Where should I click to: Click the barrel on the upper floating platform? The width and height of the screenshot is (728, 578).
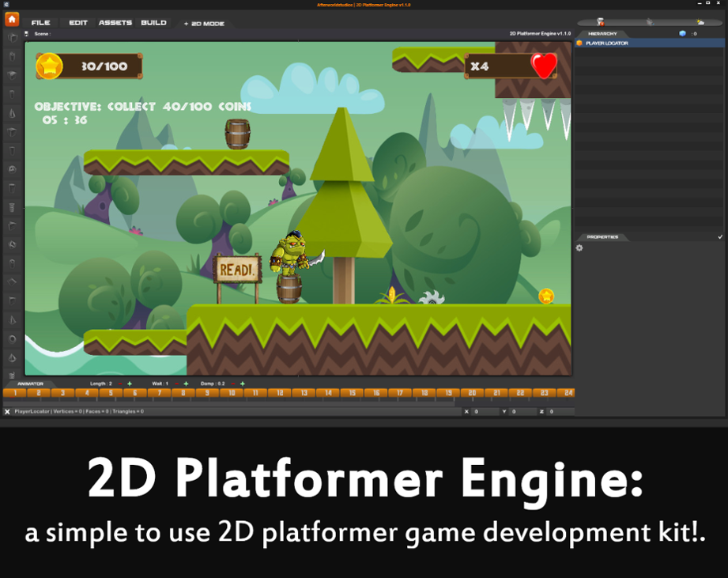tap(238, 134)
